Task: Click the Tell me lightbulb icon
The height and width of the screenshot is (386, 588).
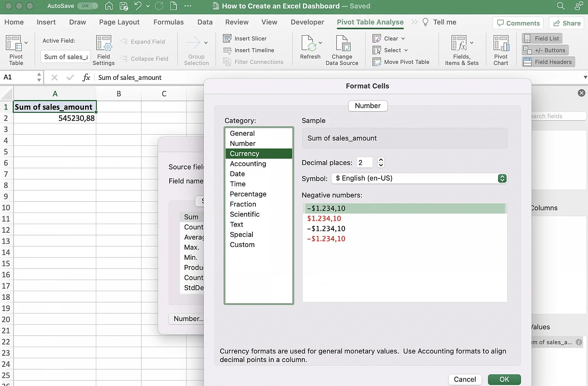Action: click(x=425, y=22)
